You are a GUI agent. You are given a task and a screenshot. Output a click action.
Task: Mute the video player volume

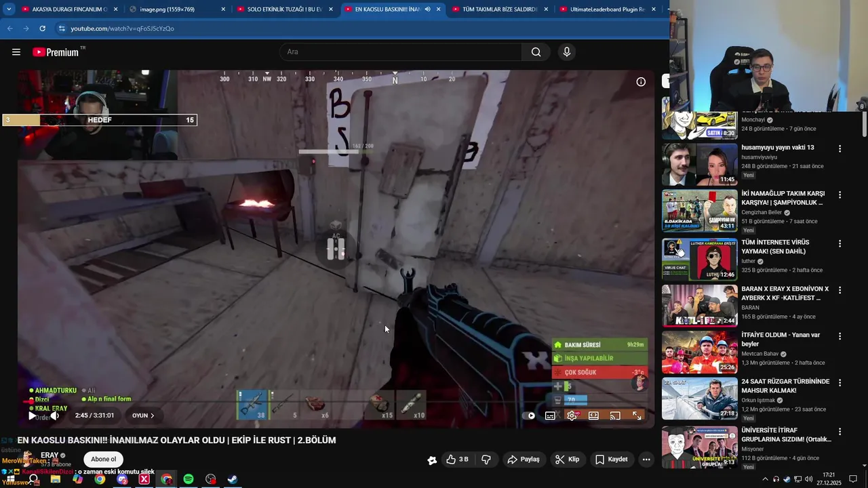pos(55,415)
